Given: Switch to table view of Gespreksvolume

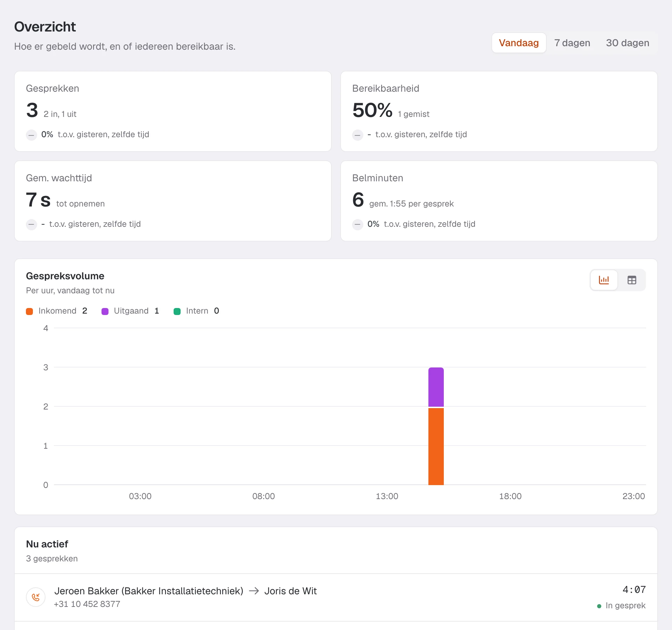Looking at the screenshot, I should [632, 280].
